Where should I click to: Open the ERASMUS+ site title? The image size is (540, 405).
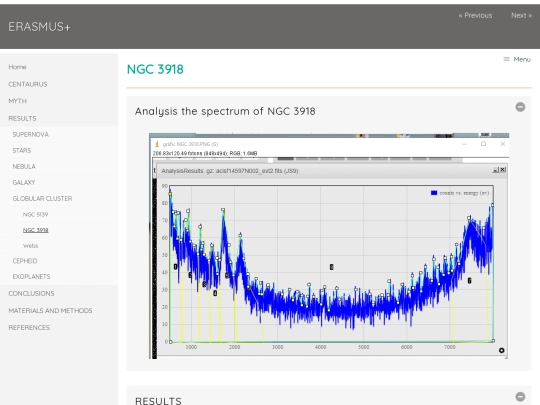click(x=39, y=27)
